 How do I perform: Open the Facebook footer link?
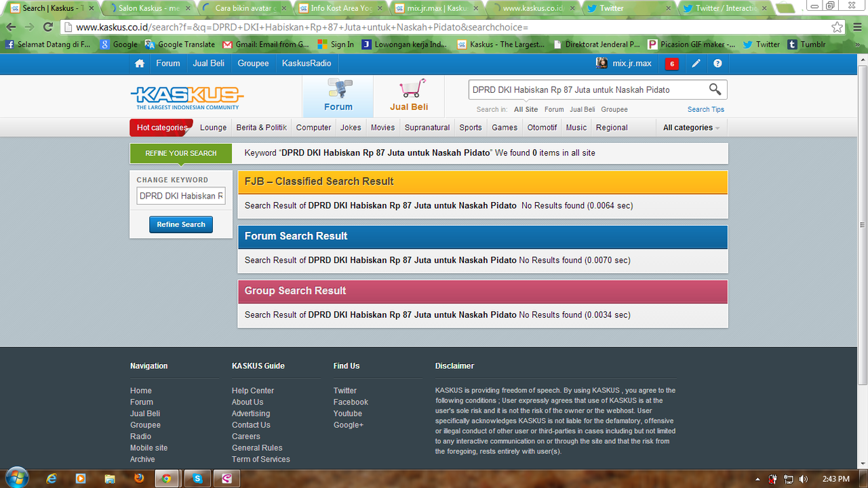(x=351, y=402)
